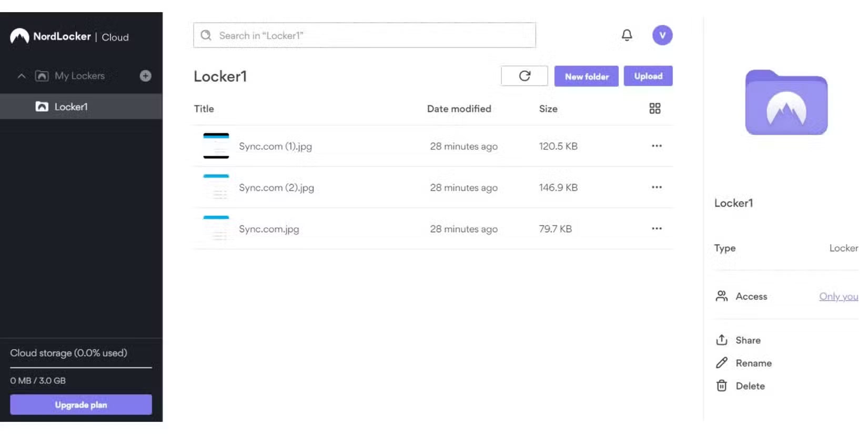Screen dimensions: 868x434
Task: Click the Search in Locker1 field
Action: [x=365, y=35]
